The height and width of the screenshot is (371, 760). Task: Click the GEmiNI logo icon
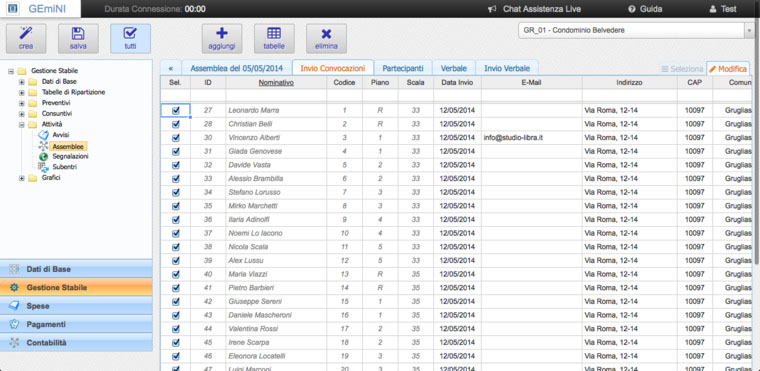14,9
